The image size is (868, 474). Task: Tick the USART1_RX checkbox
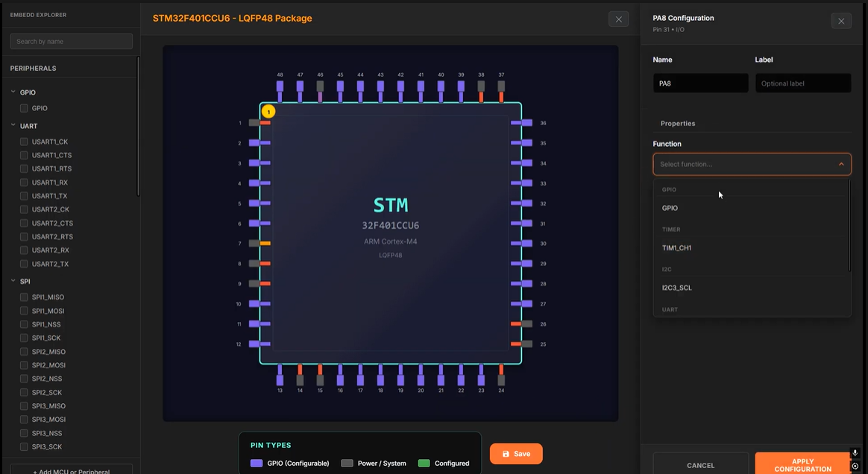pos(24,183)
